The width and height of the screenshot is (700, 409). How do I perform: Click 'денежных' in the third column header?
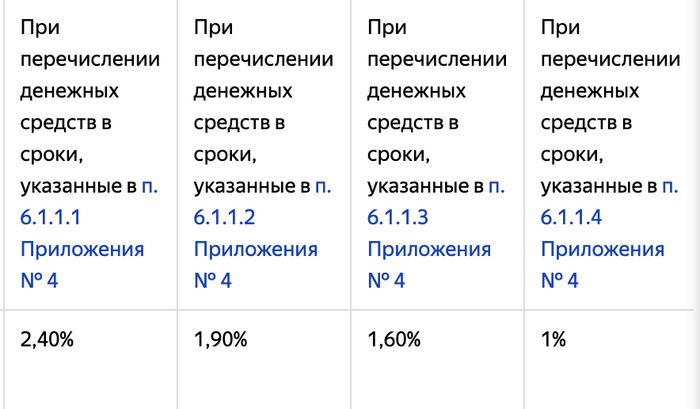[417, 92]
